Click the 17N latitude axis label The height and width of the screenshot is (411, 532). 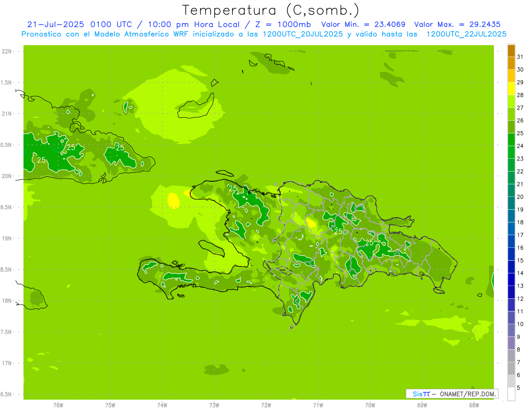7,363
